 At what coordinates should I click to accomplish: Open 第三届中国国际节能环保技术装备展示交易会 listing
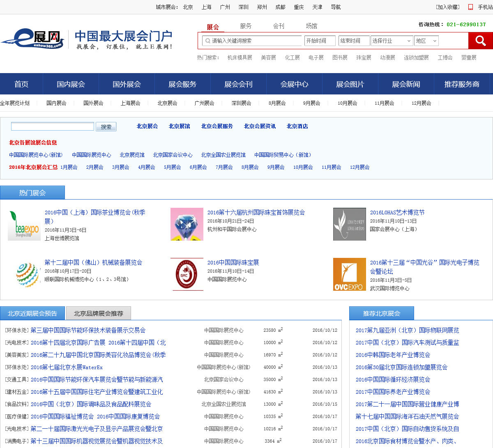[x=88, y=330]
